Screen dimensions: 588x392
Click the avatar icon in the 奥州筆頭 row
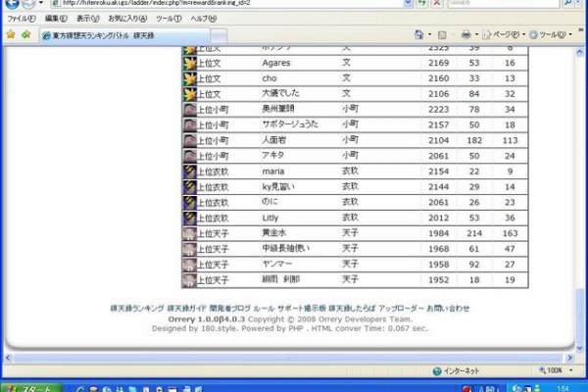click(x=190, y=110)
